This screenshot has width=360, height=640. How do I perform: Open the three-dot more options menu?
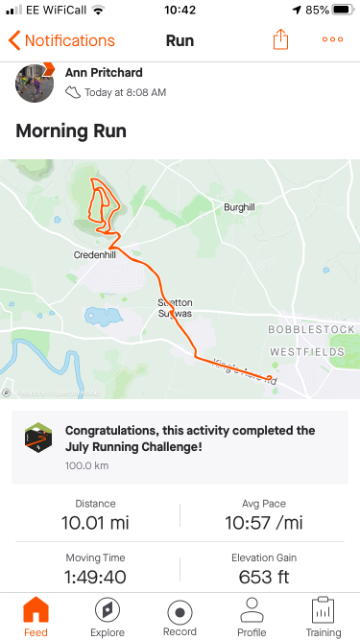tap(333, 40)
